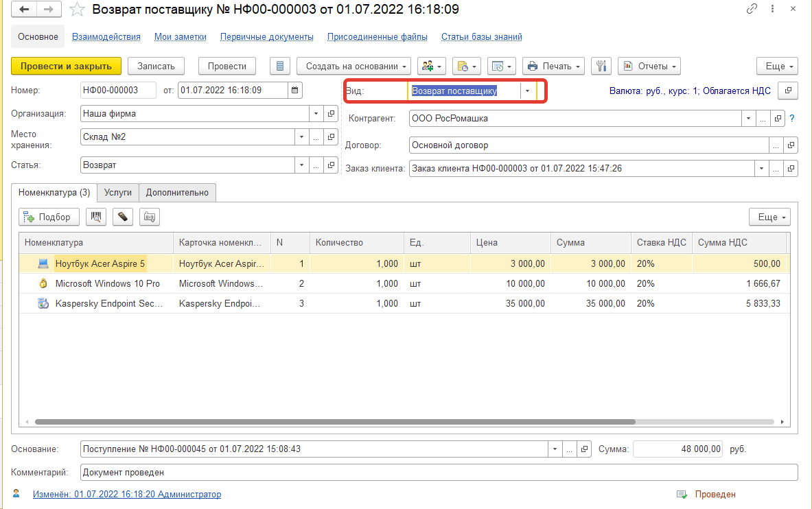Screen dimensions: 812x509
Task: Click the barcode scan icon in Номенклатура toolbar
Action: [x=97, y=217]
